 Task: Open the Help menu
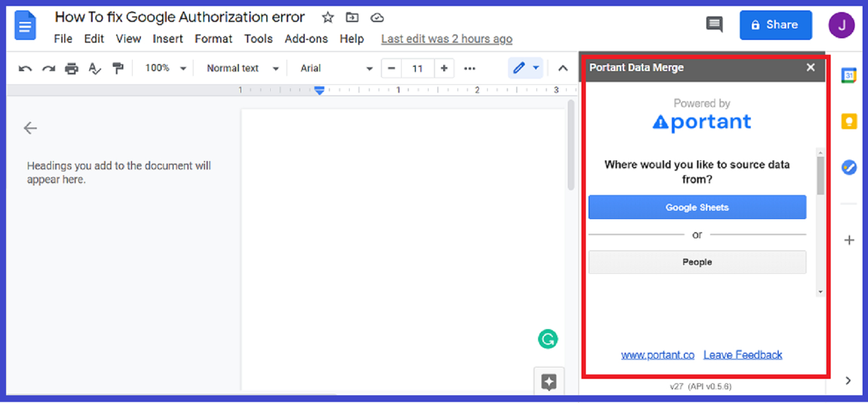click(351, 39)
